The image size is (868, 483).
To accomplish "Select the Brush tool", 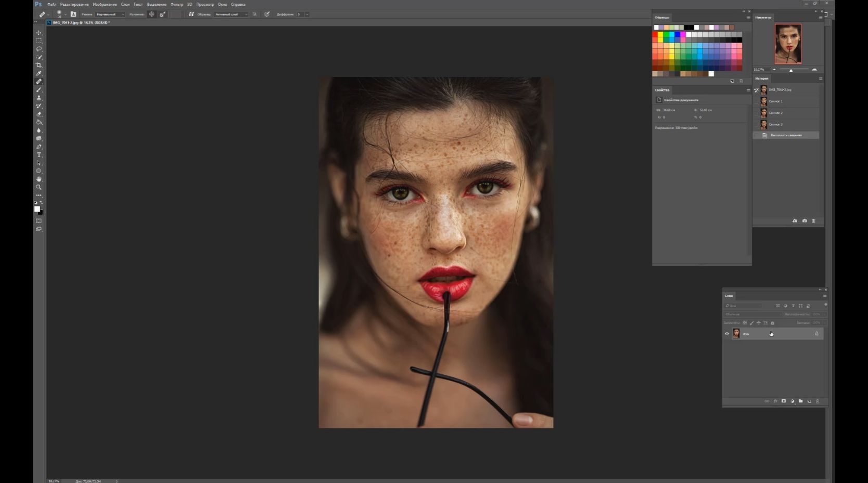I will pos(39,89).
